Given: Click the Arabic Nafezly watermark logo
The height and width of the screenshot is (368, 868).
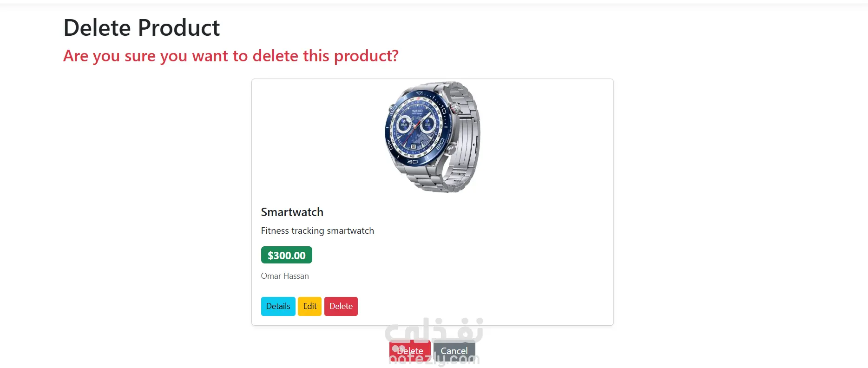Looking at the screenshot, I should pos(434,330).
